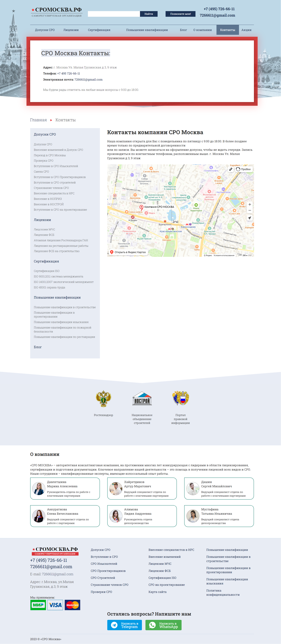The width and height of the screenshot is (281, 644).
Task: Click Написать в Telegram button
Action: (124, 625)
